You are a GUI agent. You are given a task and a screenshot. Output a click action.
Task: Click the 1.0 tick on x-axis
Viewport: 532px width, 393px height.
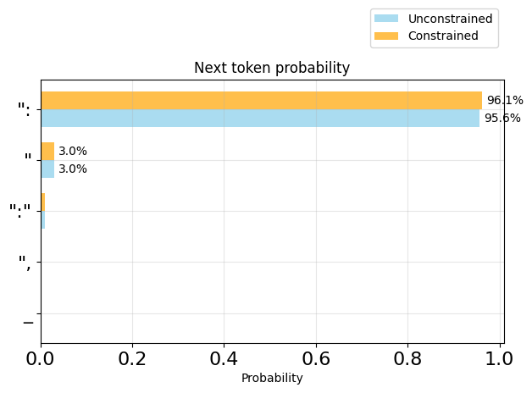tap(499, 358)
